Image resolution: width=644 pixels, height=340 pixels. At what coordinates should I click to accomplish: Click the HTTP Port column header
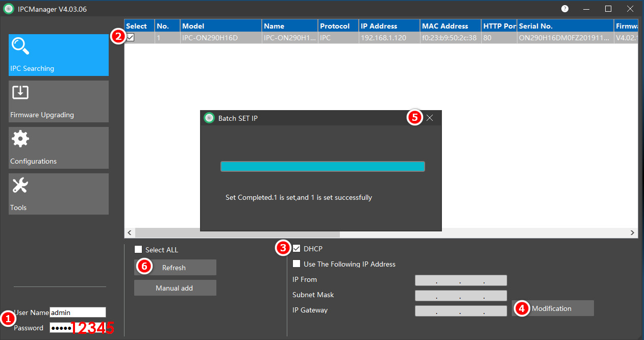(499, 26)
